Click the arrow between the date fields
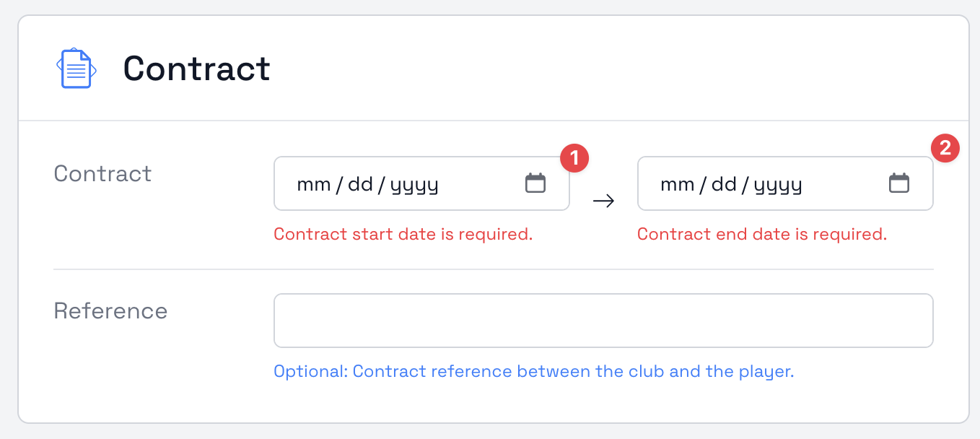The height and width of the screenshot is (439, 980). (x=603, y=201)
